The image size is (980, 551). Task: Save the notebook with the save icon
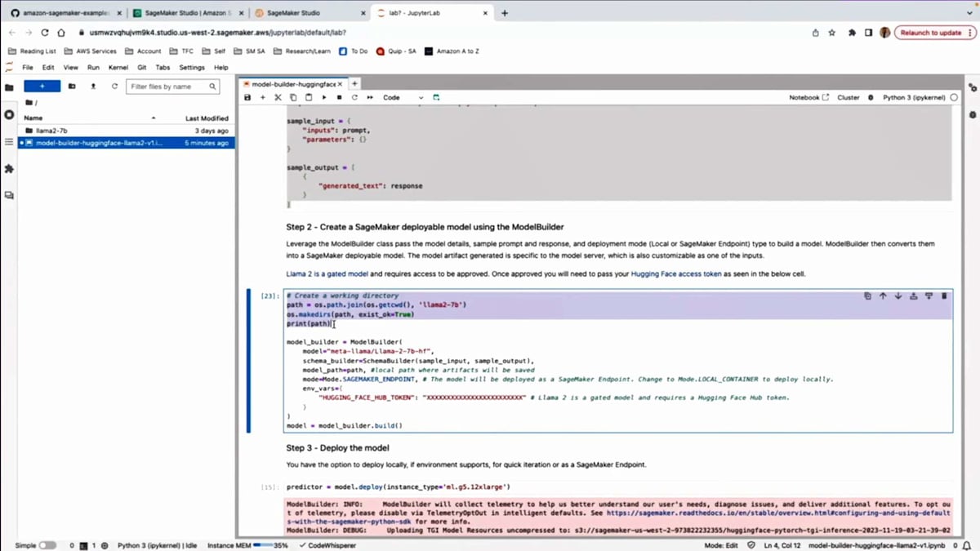coord(247,97)
